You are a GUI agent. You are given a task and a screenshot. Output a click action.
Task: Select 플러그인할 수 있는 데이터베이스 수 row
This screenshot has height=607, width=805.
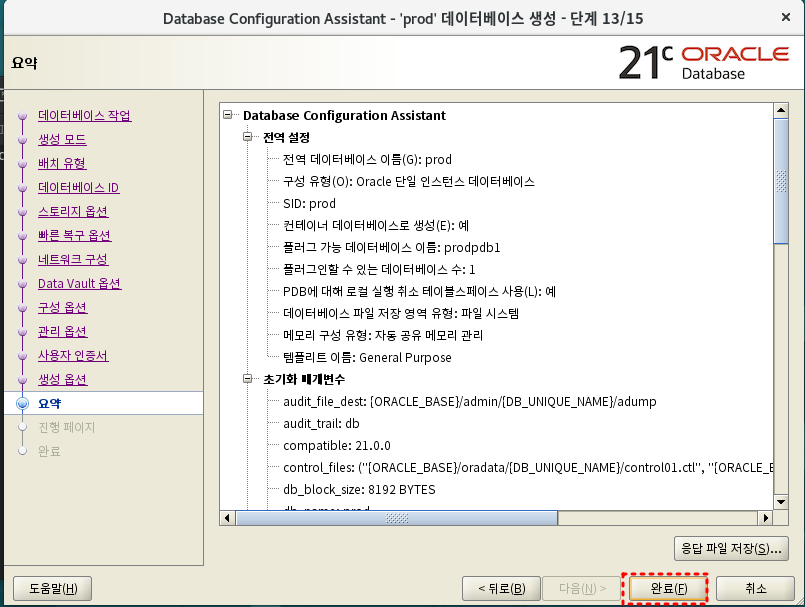click(379, 270)
